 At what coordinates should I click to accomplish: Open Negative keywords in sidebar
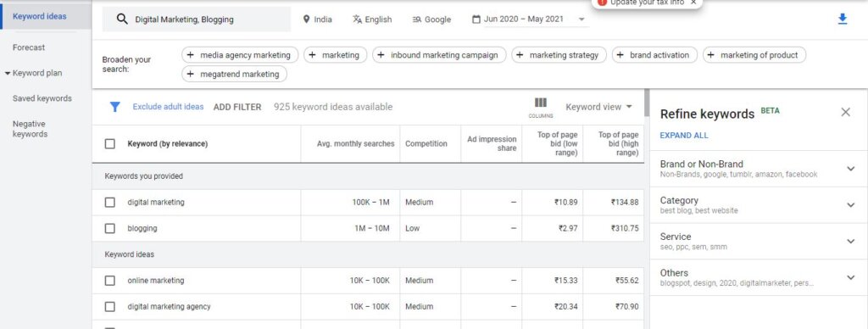point(30,129)
